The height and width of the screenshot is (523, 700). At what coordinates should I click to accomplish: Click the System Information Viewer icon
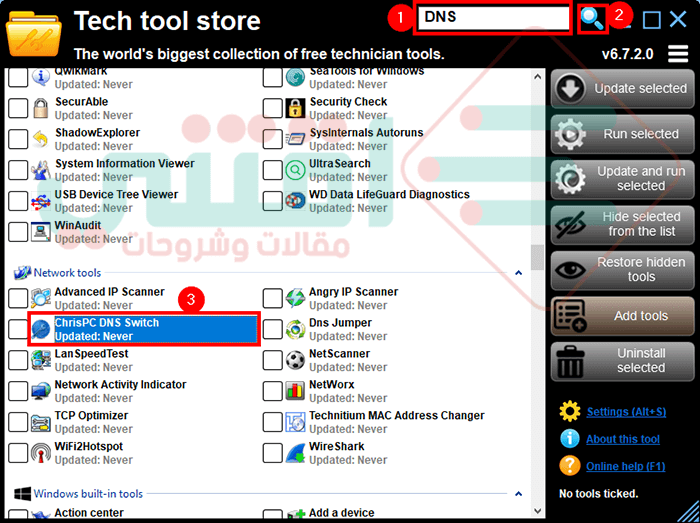(41, 170)
